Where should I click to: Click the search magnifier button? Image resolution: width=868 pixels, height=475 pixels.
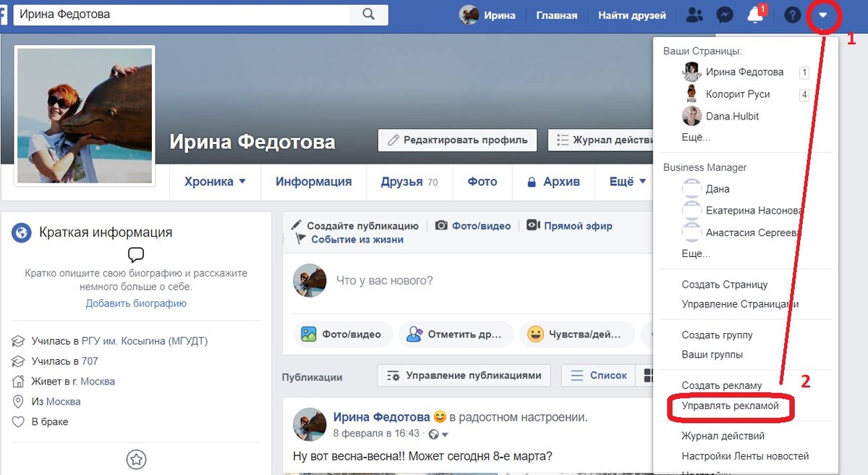tap(369, 14)
